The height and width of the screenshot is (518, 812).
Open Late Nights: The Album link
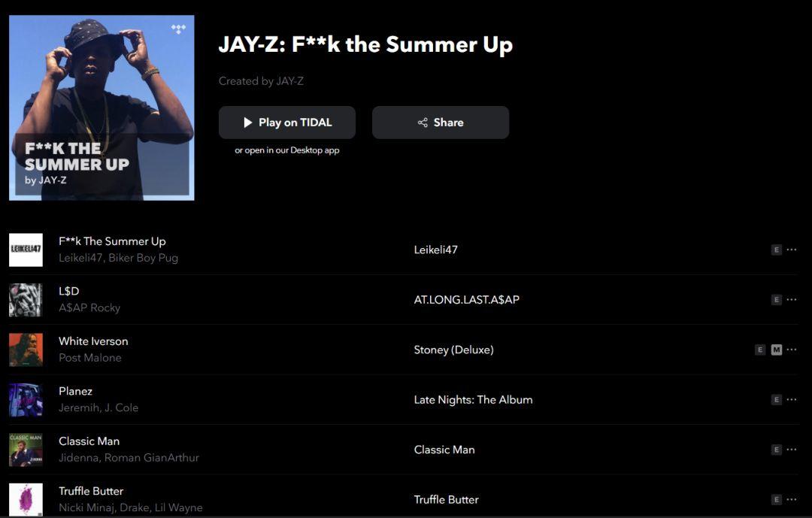point(474,399)
